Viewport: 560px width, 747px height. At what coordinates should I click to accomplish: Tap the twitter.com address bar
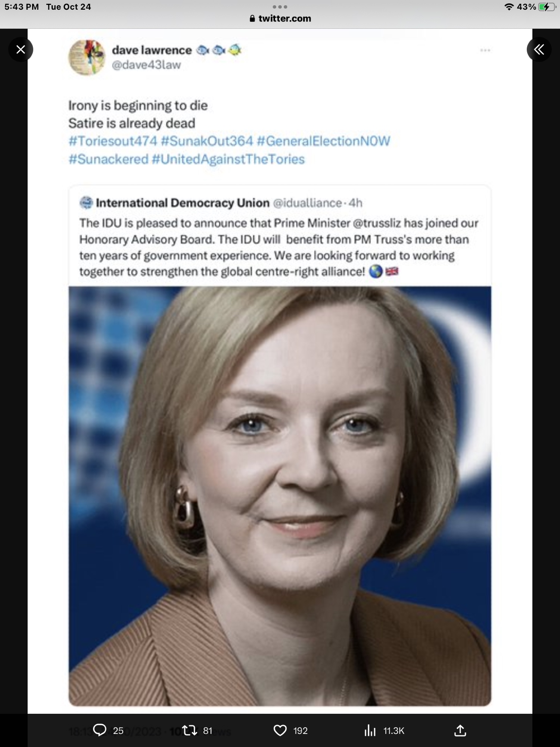click(280, 18)
